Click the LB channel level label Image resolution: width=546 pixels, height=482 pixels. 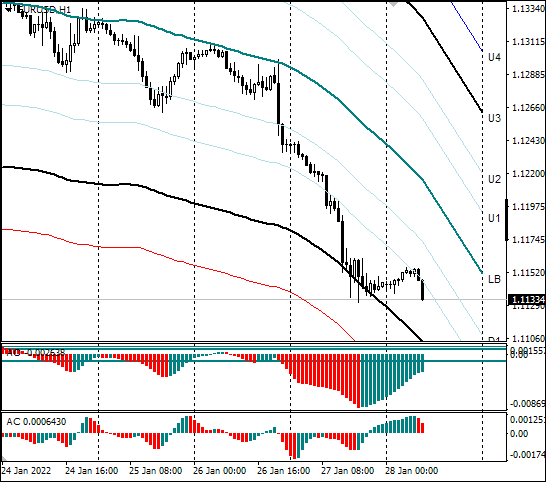tap(494, 279)
